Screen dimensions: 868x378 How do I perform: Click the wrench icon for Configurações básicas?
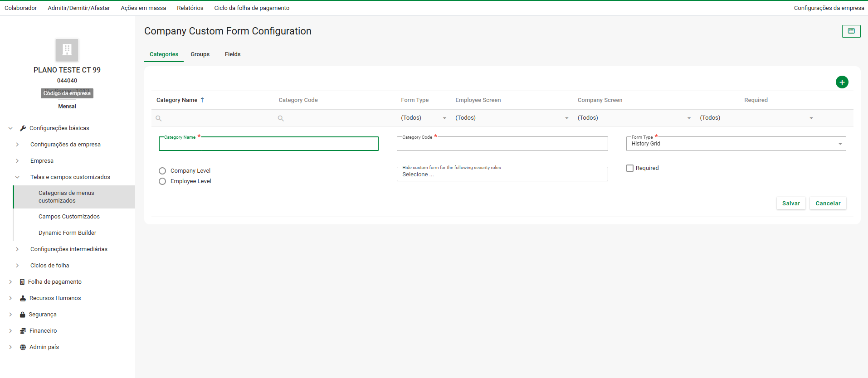[x=23, y=128]
